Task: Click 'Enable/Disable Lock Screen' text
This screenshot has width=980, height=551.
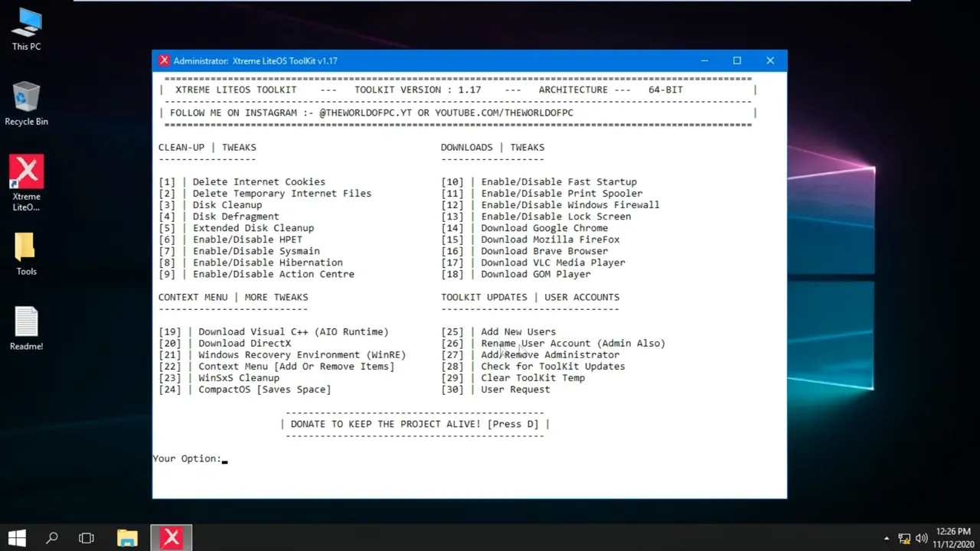Action: [x=556, y=217]
